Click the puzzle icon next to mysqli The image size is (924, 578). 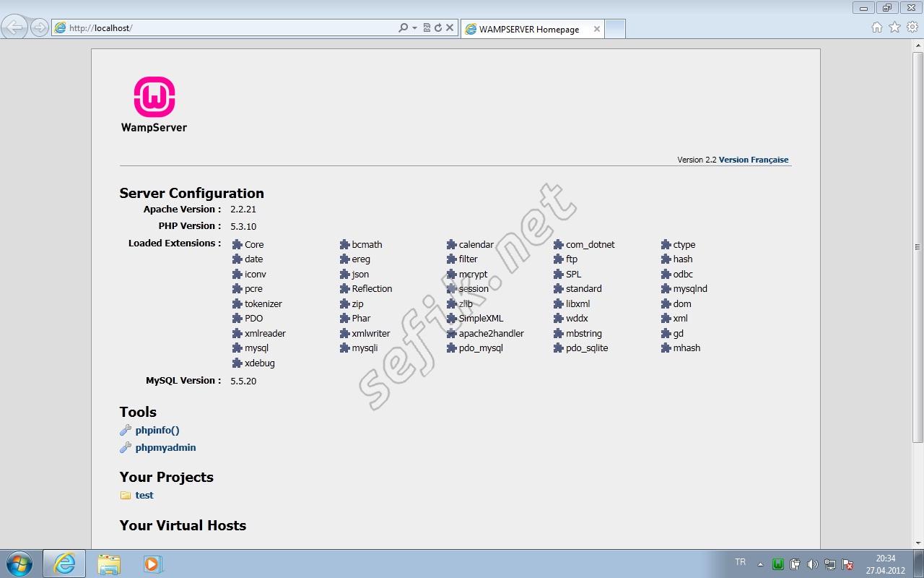click(345, 348)
